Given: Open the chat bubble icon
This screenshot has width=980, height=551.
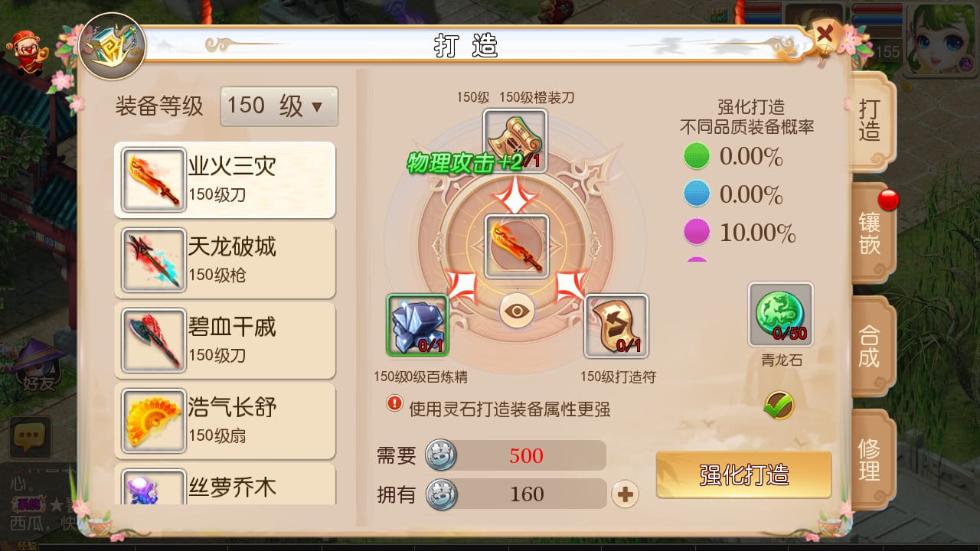Looking at the screenshot, I should tap(30, 438).
